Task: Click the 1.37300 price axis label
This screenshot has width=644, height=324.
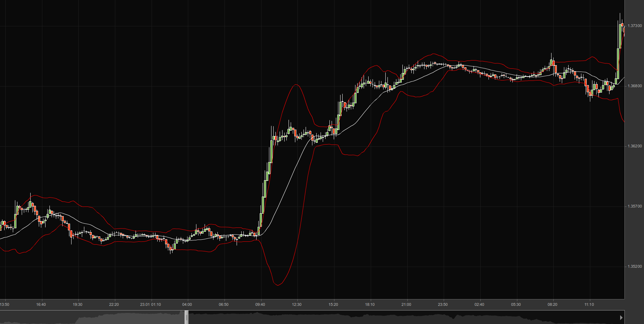Action: pos(634,26)
